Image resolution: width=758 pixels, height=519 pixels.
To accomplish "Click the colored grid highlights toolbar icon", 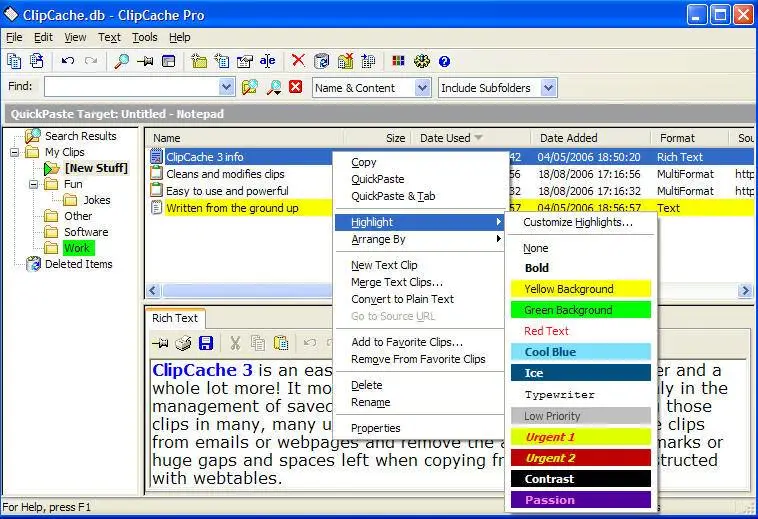I will point(398,60).
